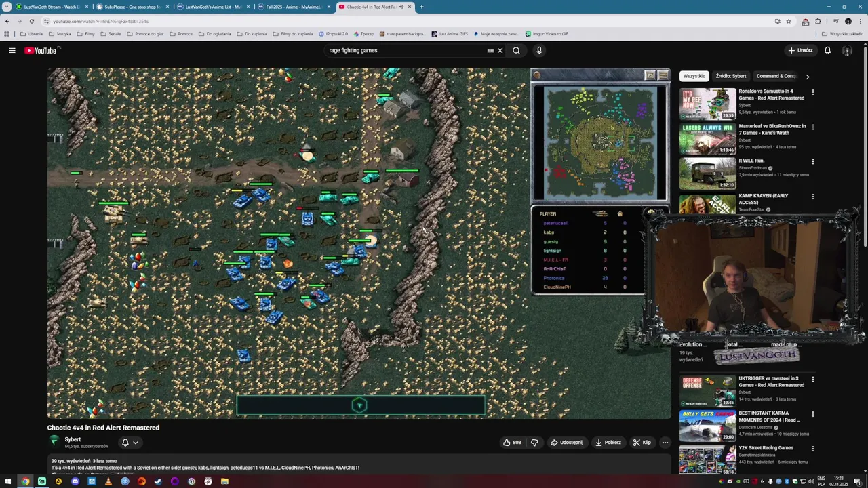Viewport: 868px width, 488px height.
Task: Open Muzyka bookmarks folder
Action: (60, 34)
